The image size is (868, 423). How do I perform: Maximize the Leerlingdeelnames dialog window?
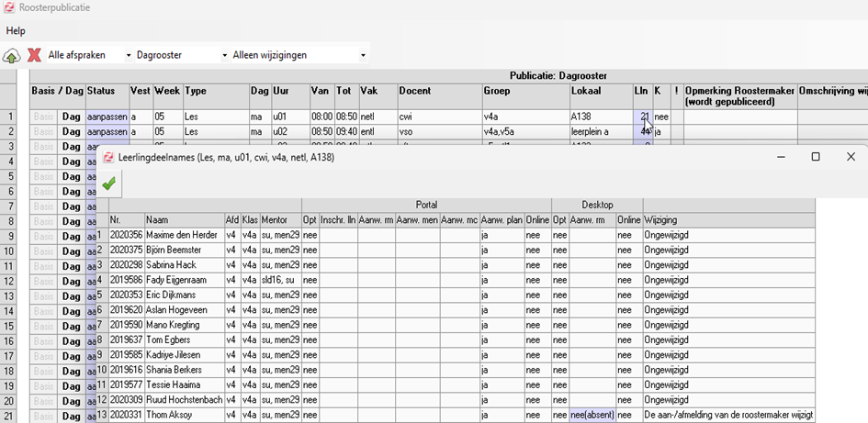tap(815, 157)
